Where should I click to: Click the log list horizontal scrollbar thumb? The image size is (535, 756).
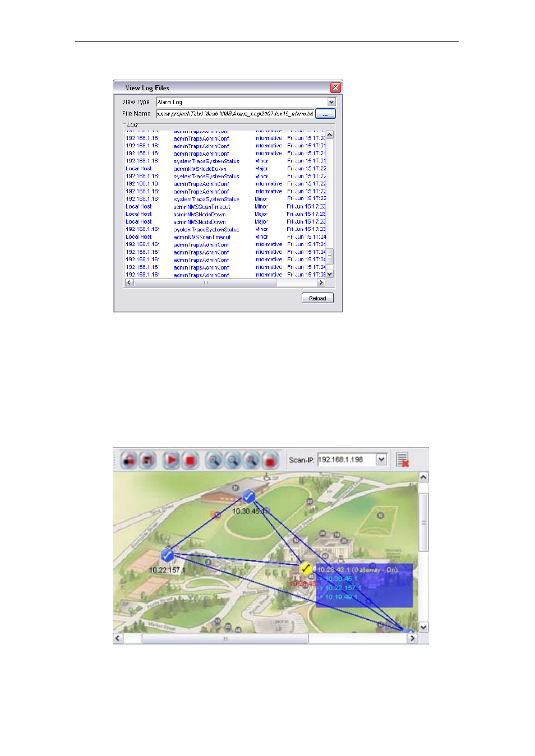pos(205,282)
